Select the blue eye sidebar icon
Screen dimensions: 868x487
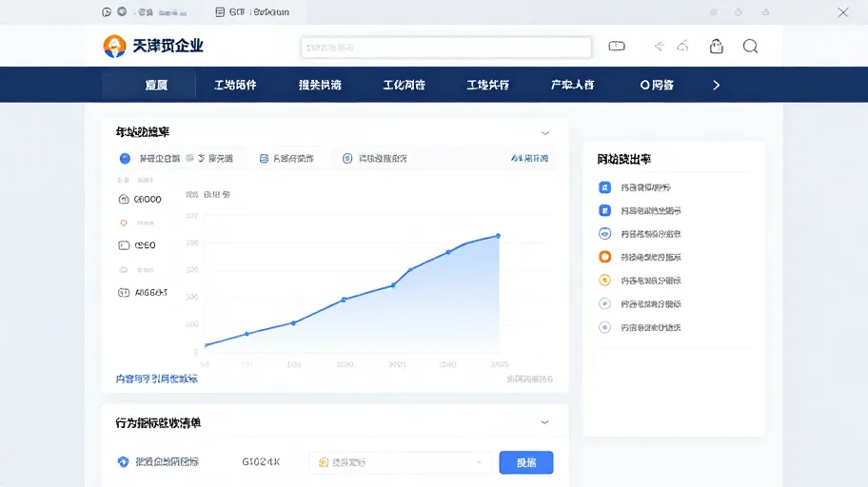(605, 234)
